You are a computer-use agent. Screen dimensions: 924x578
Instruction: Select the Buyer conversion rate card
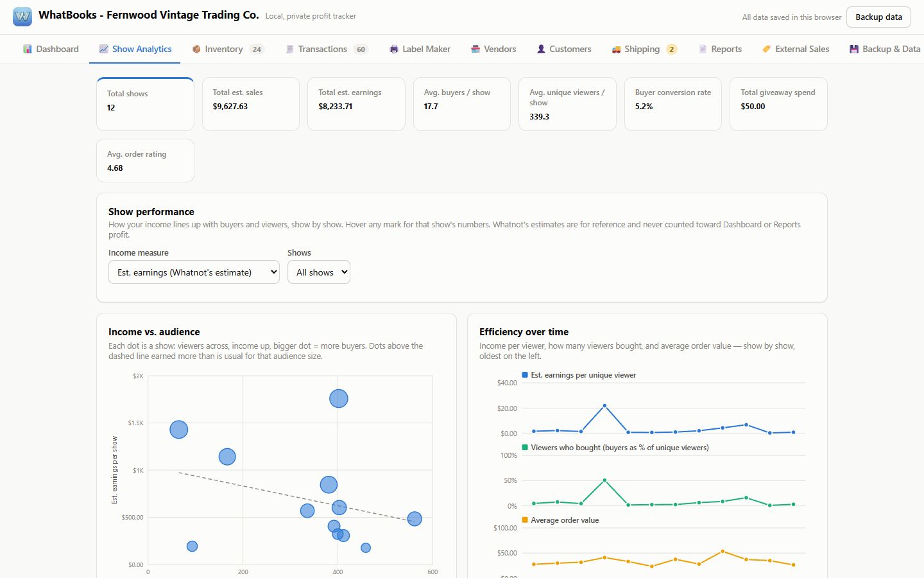point(673,104)
